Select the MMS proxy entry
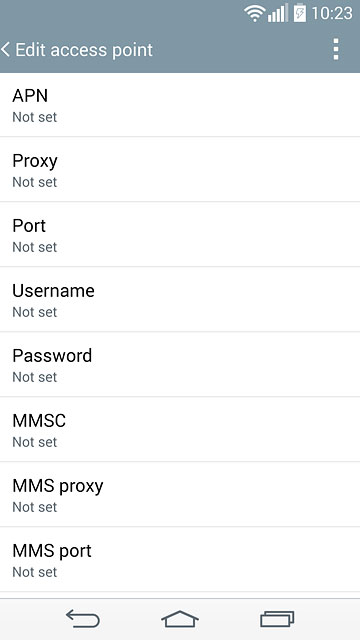360x640 pixels. tap(180, 494)
